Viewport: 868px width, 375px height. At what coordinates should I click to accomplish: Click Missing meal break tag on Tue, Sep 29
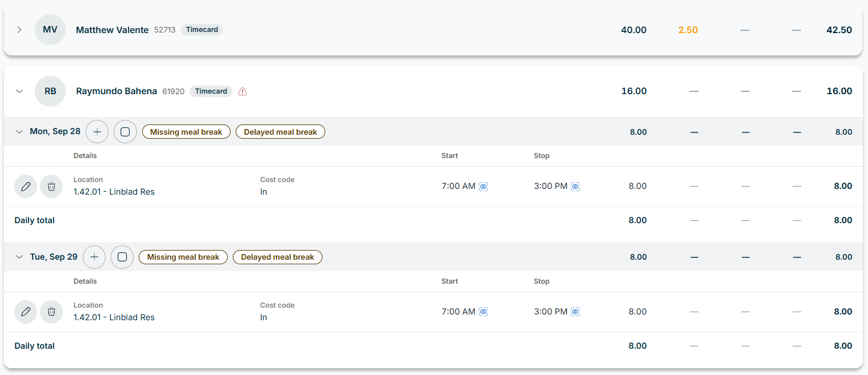tap(183, 257)
